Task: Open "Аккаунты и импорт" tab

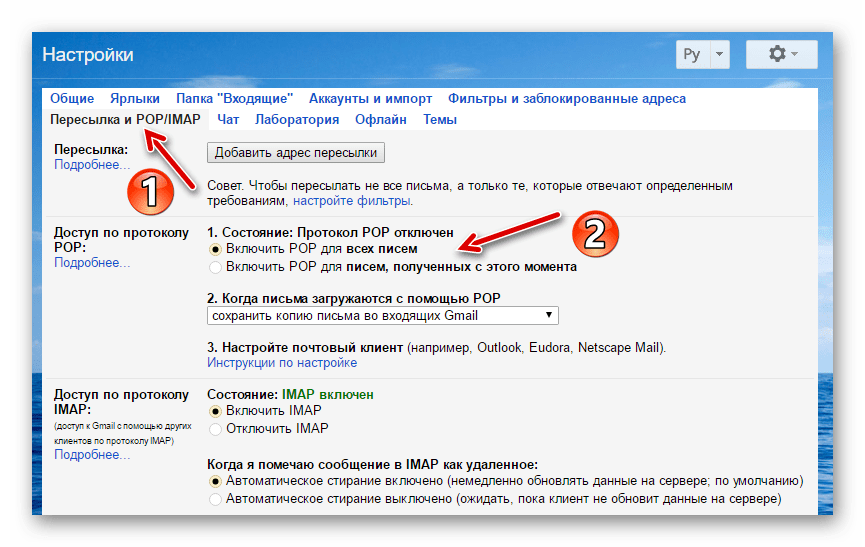Action: (x=370, y=99)
